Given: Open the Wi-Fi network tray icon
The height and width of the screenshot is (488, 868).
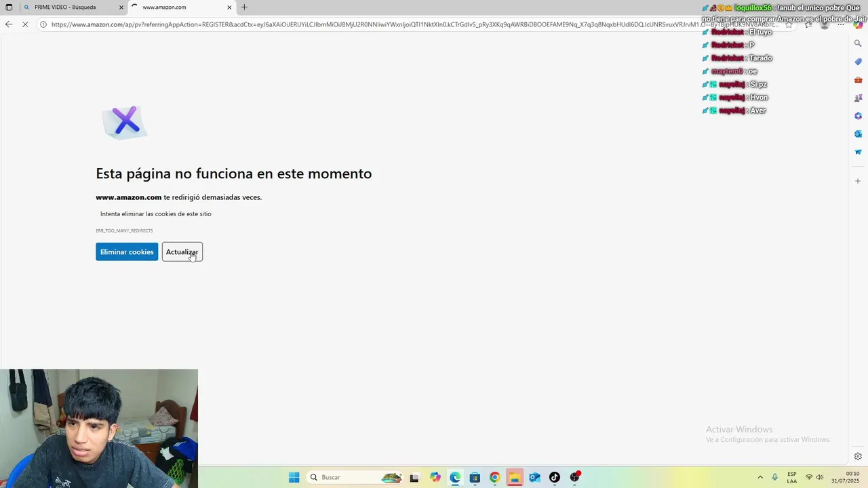Looking at the screenshot, I should (809, 477).
